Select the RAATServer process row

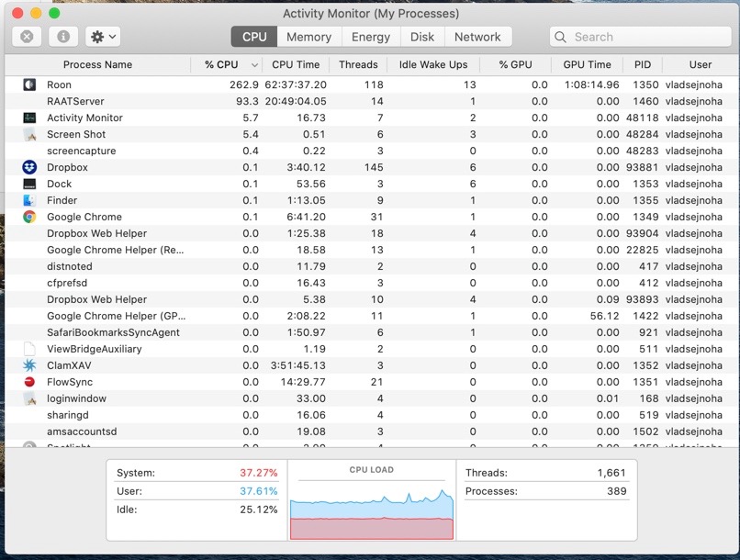[x=372, y=101]
